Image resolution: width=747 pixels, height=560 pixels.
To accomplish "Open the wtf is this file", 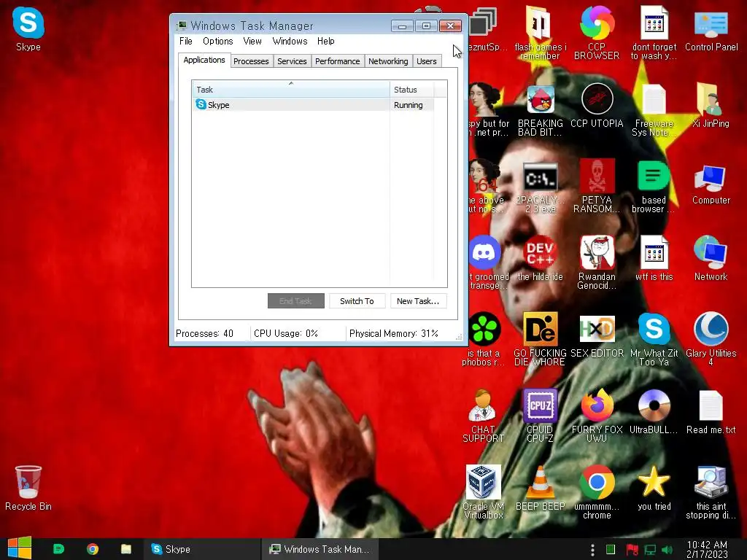I will point(654,259).
